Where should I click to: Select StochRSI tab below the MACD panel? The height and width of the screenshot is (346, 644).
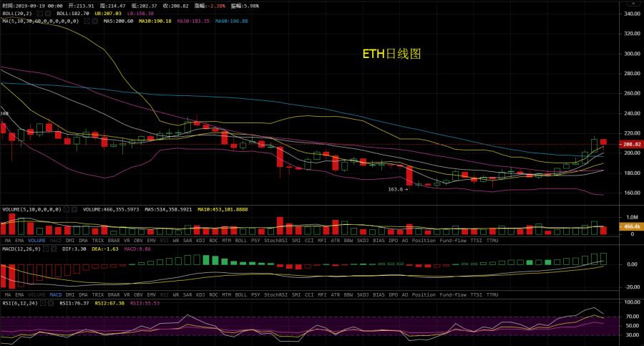click(x=275, y=294)
